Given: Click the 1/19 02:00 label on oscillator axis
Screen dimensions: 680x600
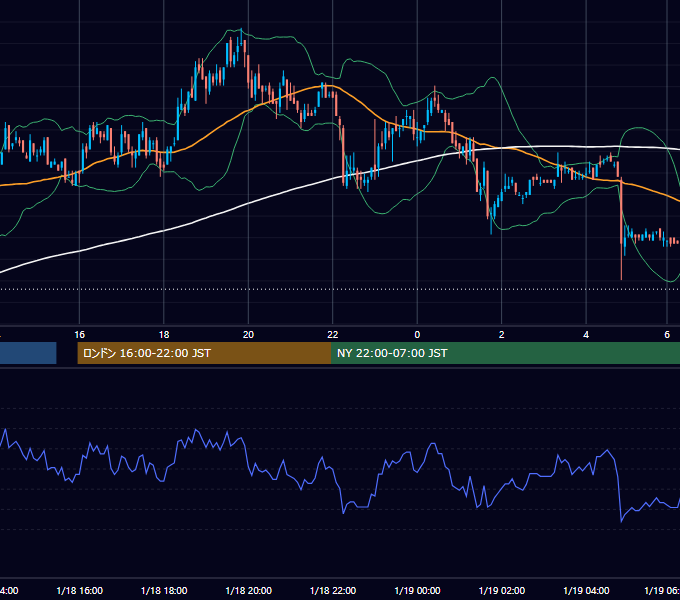Looking at the screenshot, I should [502, 591].
